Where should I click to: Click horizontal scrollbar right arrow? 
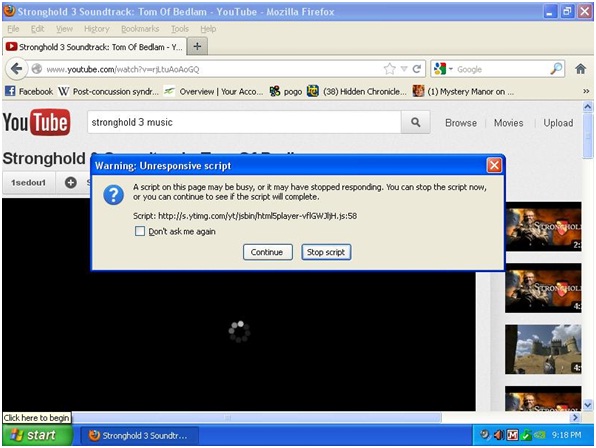(x=575, y=418)
